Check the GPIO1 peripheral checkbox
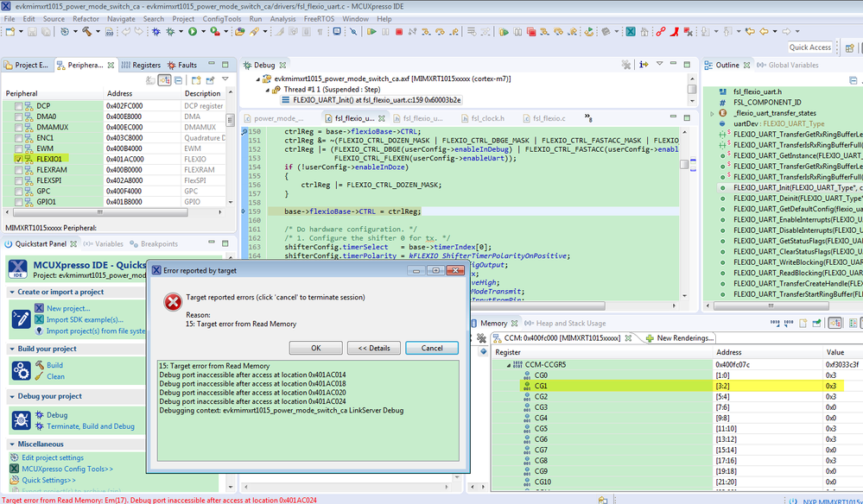The image size is (863, 504). 20,202
